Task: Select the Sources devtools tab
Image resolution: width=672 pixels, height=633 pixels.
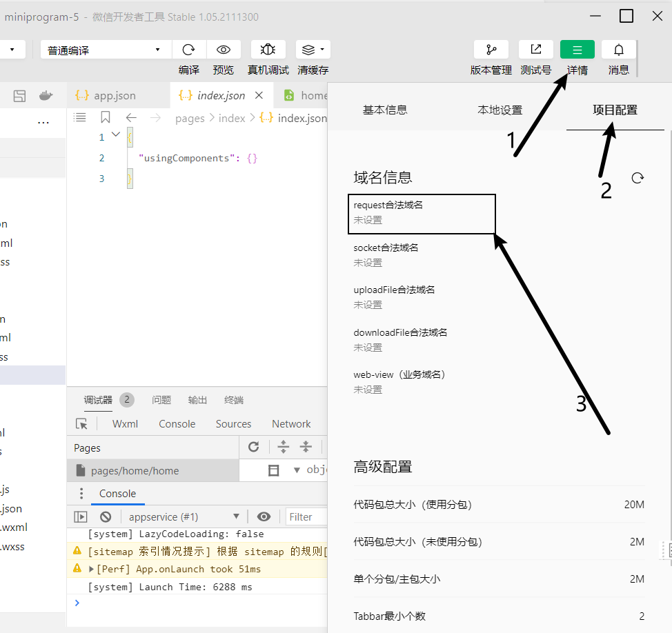Action: tap(234, 424)
